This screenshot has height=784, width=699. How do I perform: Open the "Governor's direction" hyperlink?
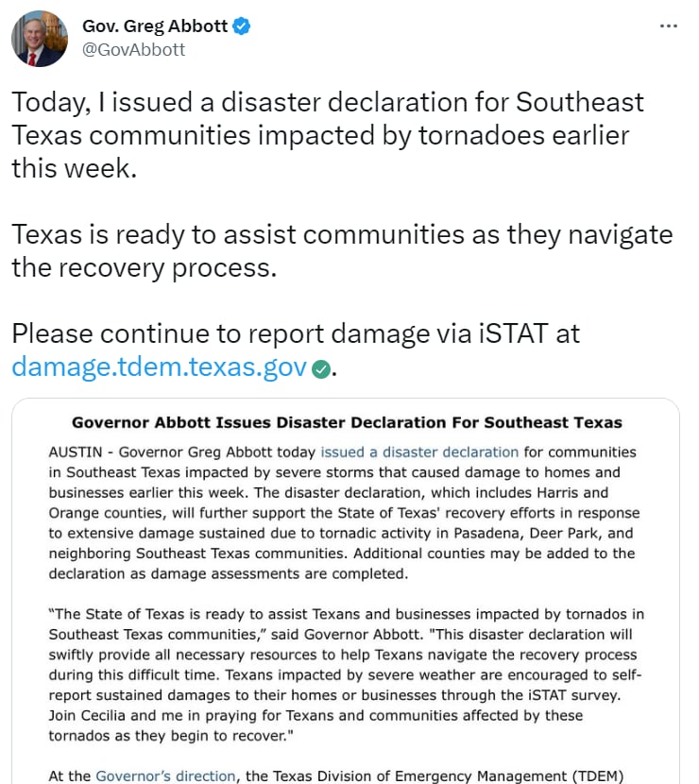tap(165, 775)
